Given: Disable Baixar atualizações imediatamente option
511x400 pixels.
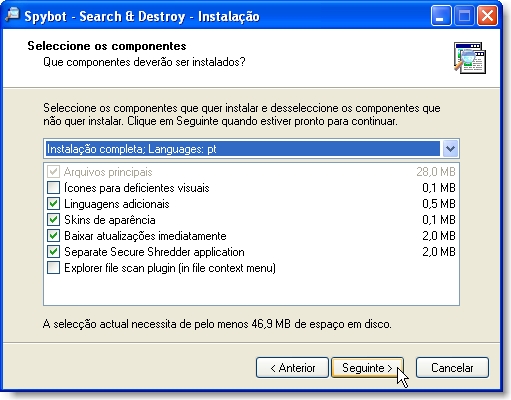Looking at the screenshot, I should point(53,236).
